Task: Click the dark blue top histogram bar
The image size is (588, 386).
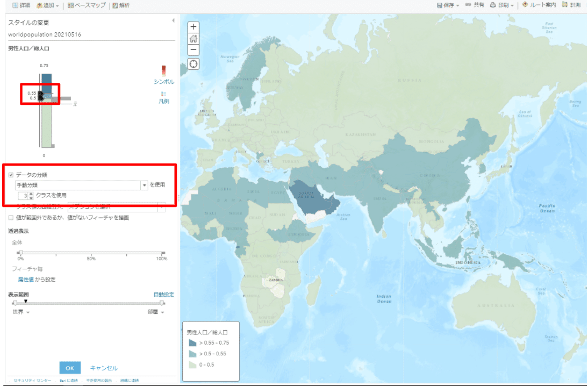Action: click(x=47, y=83)
